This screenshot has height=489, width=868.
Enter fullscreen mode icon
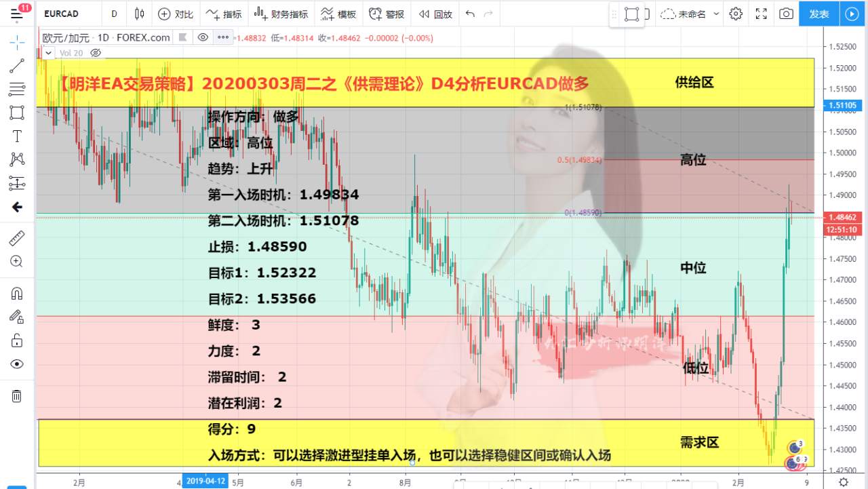pyautogui.click(x=761, y=14)
